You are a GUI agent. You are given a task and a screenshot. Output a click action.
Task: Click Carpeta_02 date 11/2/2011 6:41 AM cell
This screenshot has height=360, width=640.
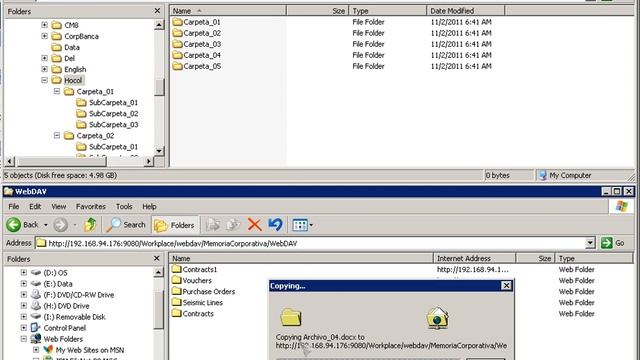(x=461, y=33)
